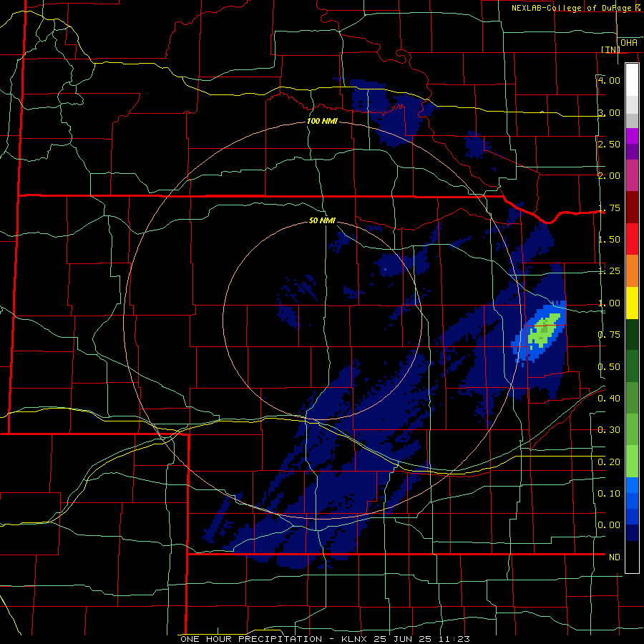Click the orange legend swatch
Viewport: 644px width, 644px height.
coord(632,271)
